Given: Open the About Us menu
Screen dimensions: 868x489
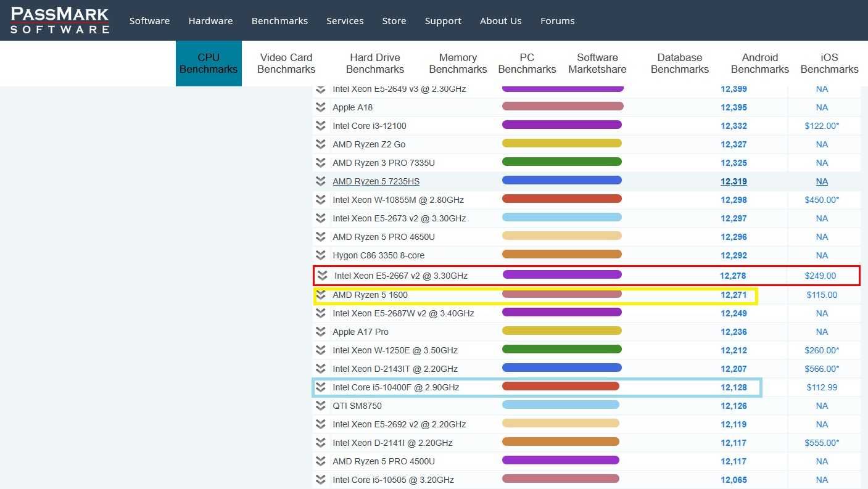Looking at the screenshot, I should click(500, 21).
